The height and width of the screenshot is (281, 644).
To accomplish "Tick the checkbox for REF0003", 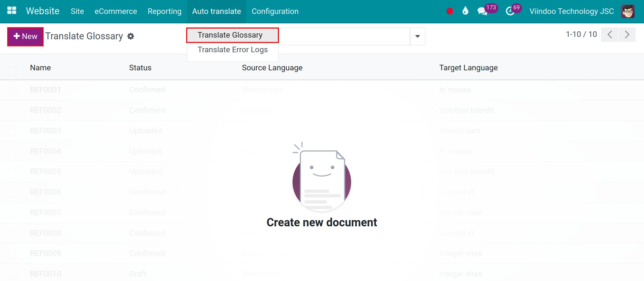I will click(12, 132).
